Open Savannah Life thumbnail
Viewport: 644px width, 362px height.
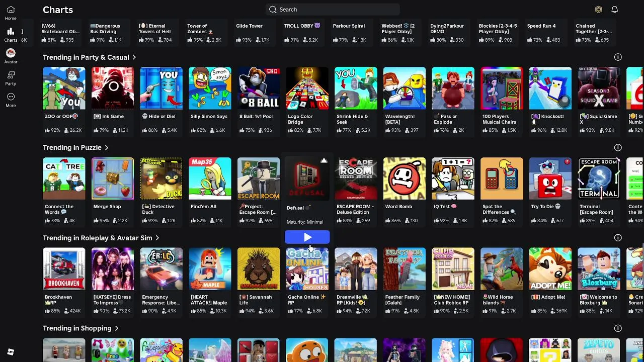pyautogui.click(x=259, y=269)
